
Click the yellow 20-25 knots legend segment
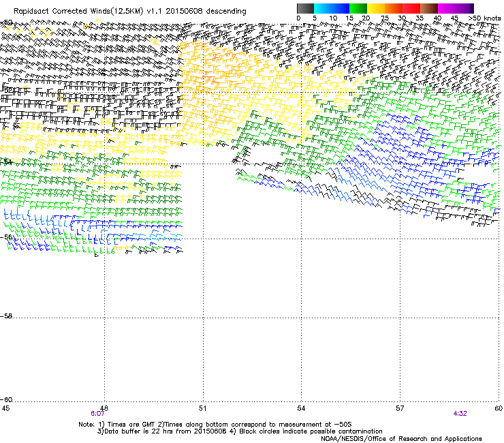[376, 8]
